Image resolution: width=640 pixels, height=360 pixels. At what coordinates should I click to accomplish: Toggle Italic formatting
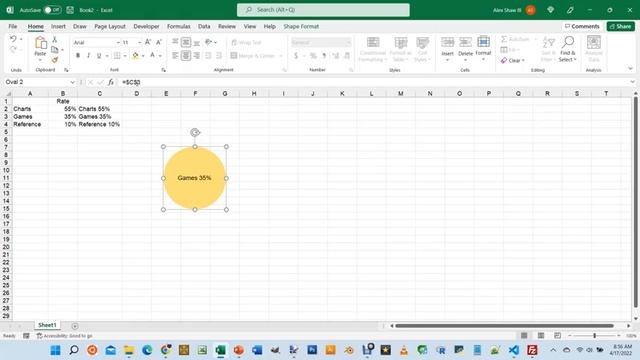pyautogui.click(x=88, y=56)
